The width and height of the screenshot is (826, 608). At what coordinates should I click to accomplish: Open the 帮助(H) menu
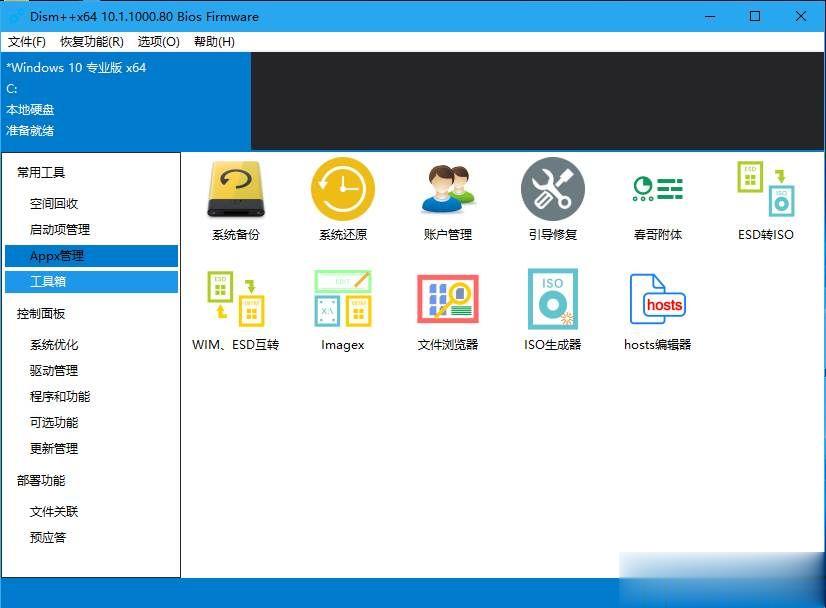click(213, 42)
